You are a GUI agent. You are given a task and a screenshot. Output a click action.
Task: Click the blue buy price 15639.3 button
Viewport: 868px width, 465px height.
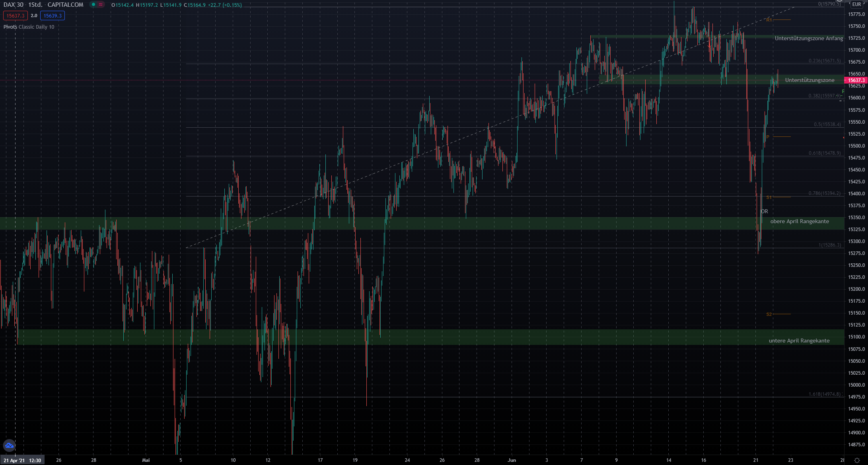[53, 16]
